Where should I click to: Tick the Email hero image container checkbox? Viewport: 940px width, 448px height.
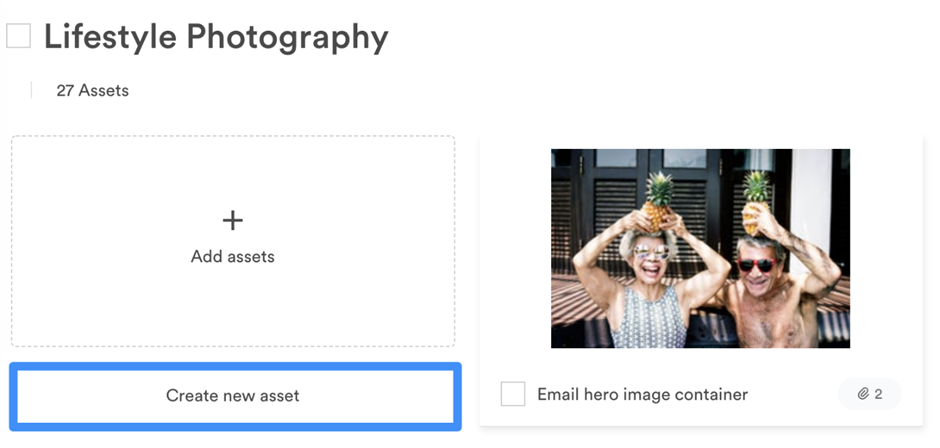pos(513,394)
